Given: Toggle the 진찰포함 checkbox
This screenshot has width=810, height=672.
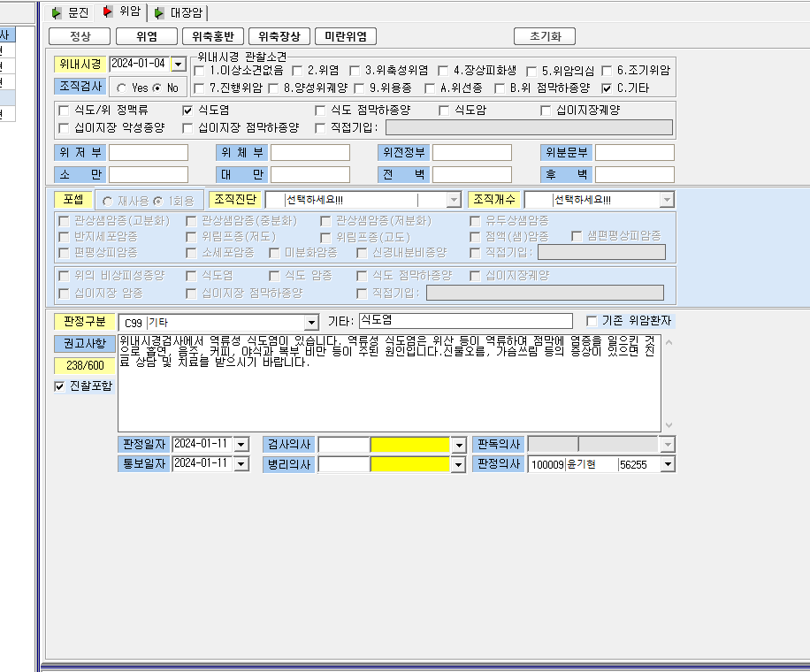Looking at the screenshot, I should pyautogui.click(x=59, y=386).
